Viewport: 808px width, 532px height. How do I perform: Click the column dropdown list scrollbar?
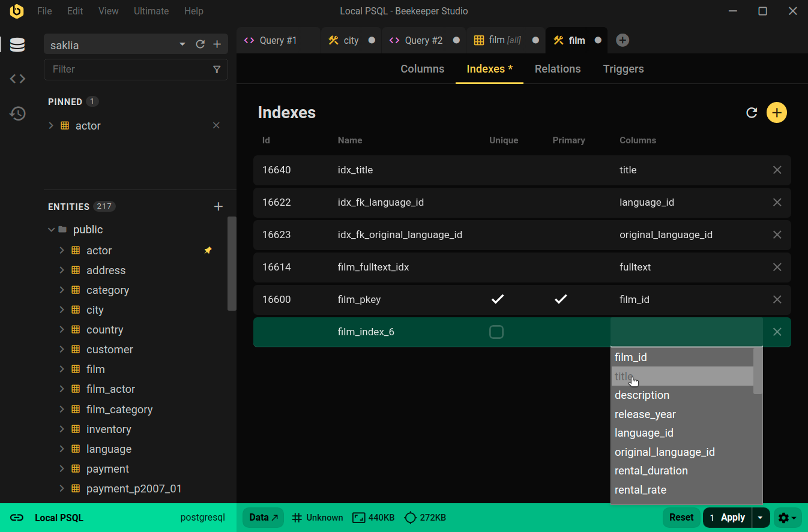[758, 371]
